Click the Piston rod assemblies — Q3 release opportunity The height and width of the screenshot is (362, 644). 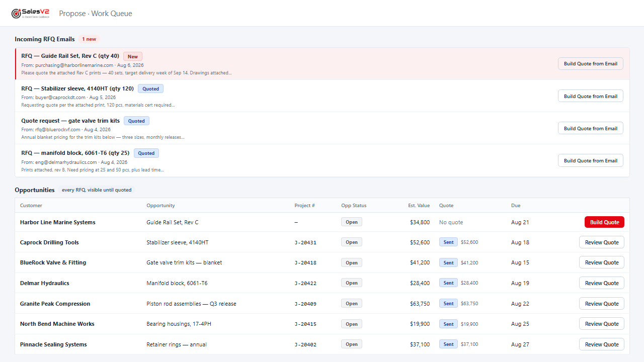coord(191,304)
